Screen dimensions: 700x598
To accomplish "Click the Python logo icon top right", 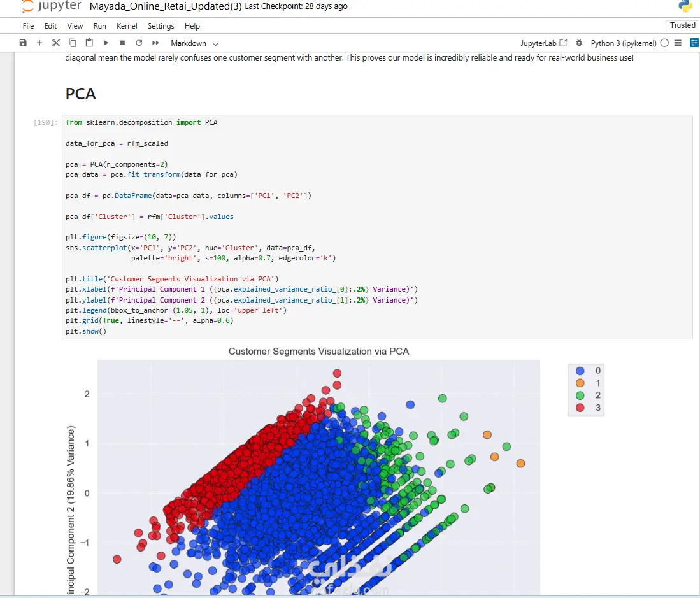I will point(685,6).
